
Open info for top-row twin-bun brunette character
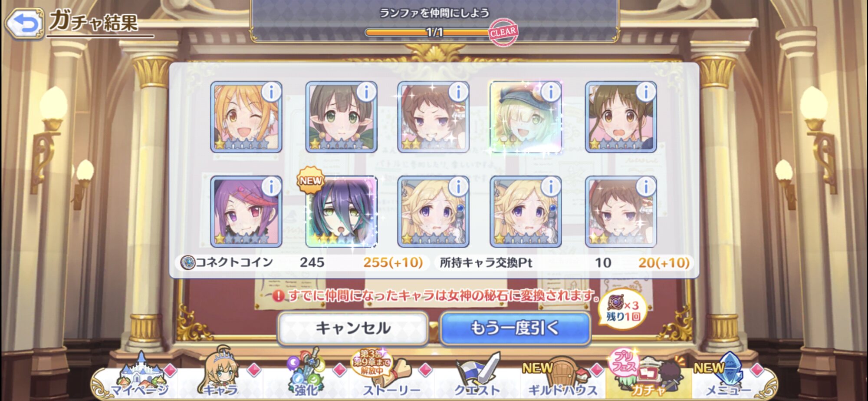646,93
